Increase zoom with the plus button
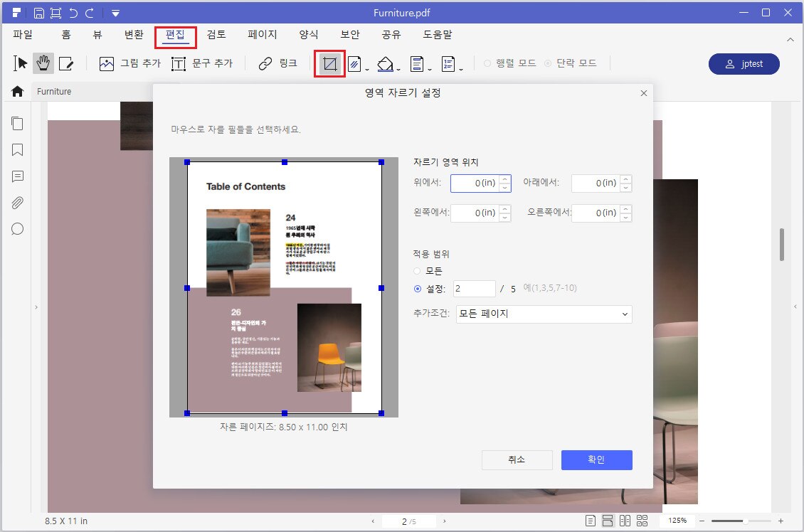This screenshot has width=804, height=532. [781, 521]
